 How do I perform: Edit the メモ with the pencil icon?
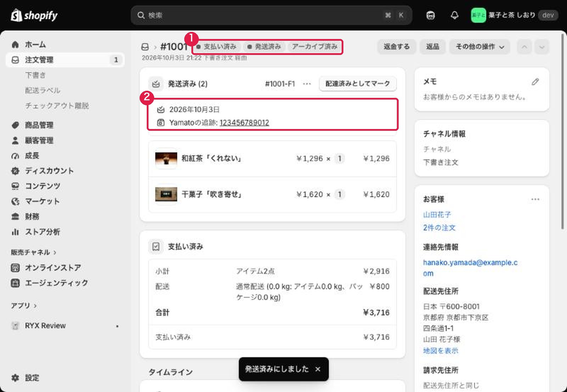coord(535,82)
